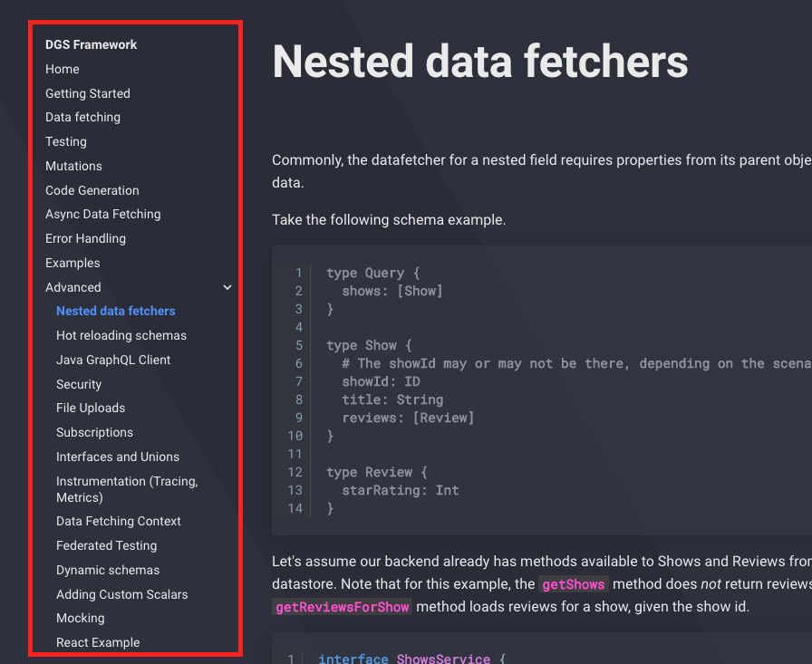This screenshot has width=812, height=664.
Task: Select Testing in the sidebar
Action: [66, 141]
